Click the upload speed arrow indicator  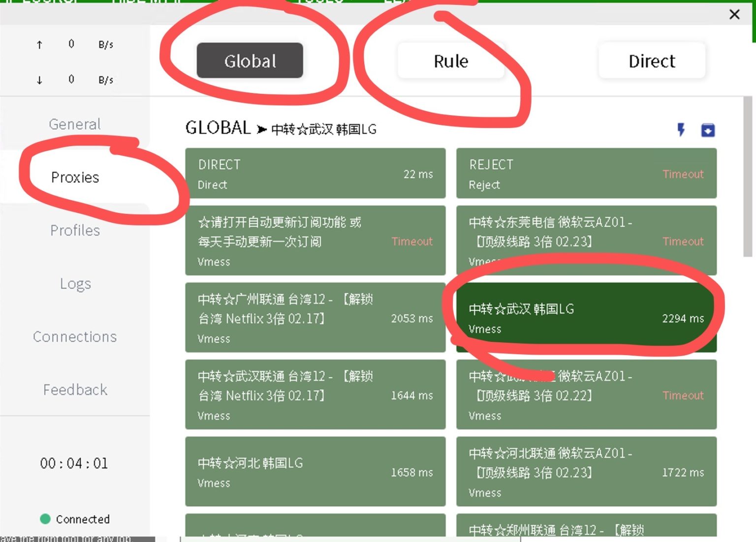point(39,44)
